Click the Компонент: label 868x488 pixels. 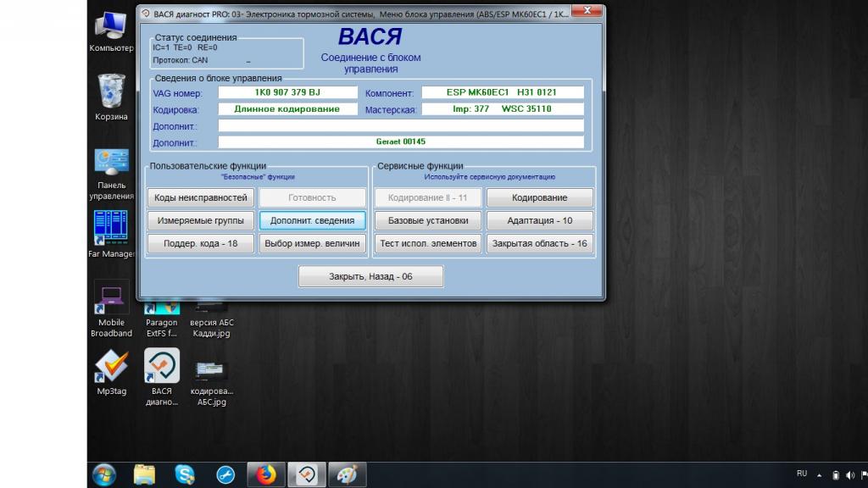tap(389, 93)
